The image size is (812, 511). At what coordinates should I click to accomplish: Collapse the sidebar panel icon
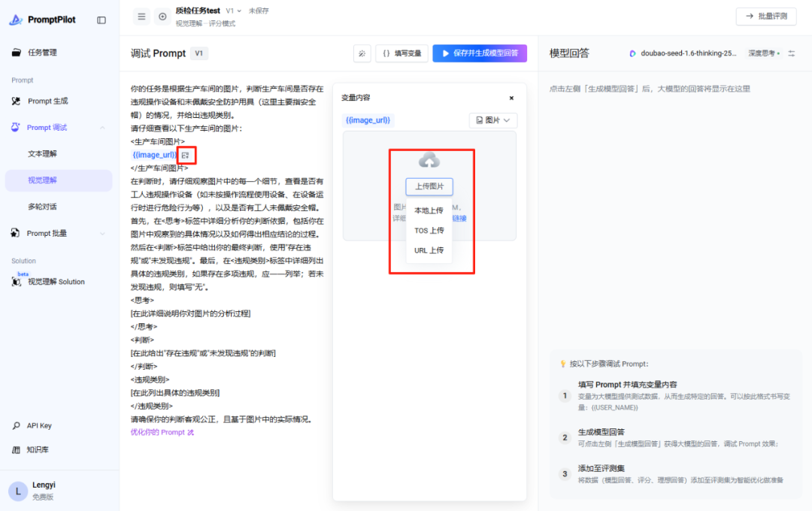tap(101, 20)
